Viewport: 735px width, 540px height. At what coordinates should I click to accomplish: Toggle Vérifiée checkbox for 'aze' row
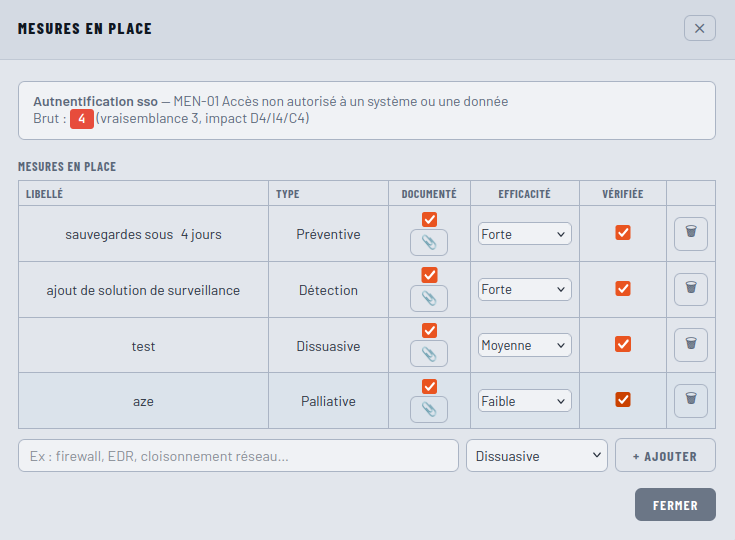click(623, 399)
